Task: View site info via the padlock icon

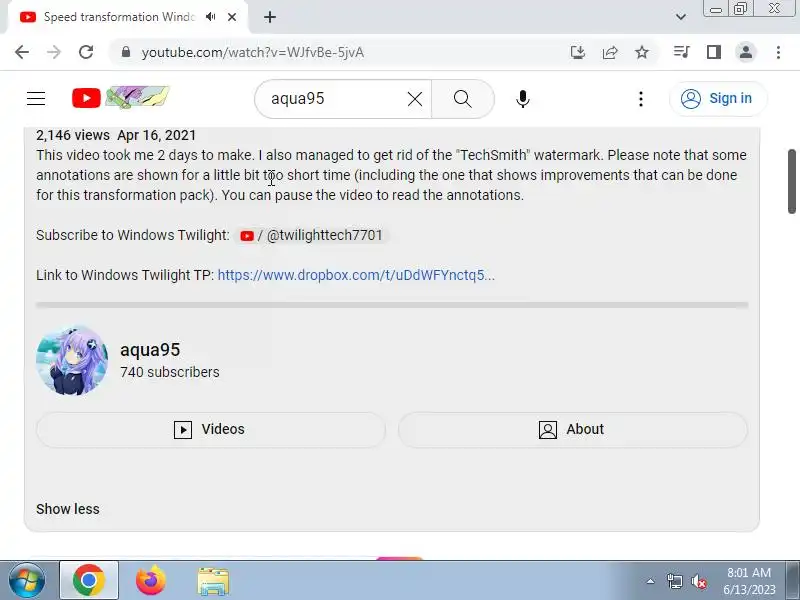Action: click(126, 52)
